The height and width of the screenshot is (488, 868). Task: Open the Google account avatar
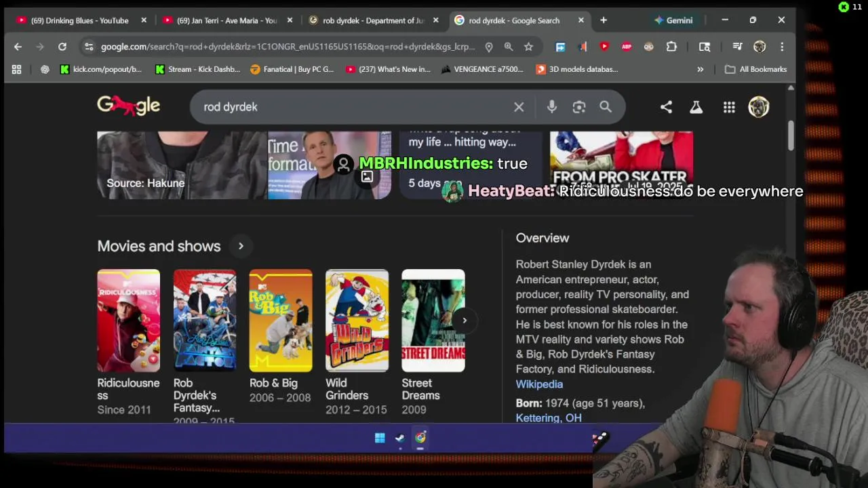click(x=758, y=107)
